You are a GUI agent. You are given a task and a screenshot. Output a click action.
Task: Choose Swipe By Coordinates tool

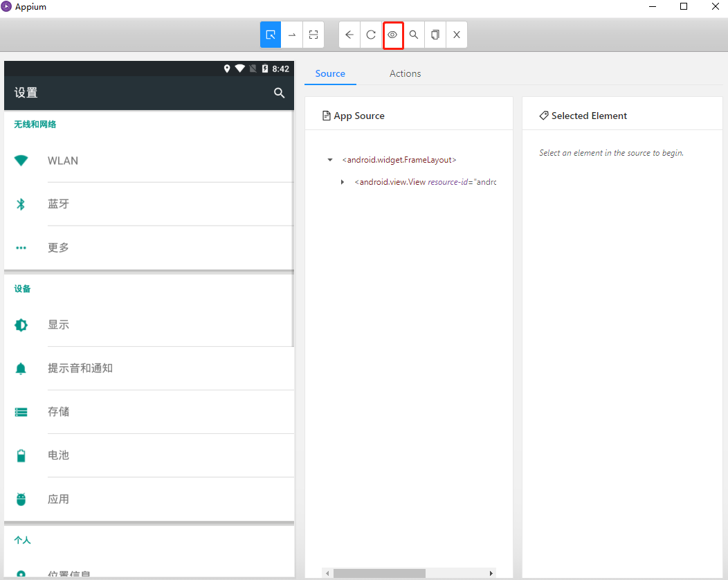tap(292, 35)
